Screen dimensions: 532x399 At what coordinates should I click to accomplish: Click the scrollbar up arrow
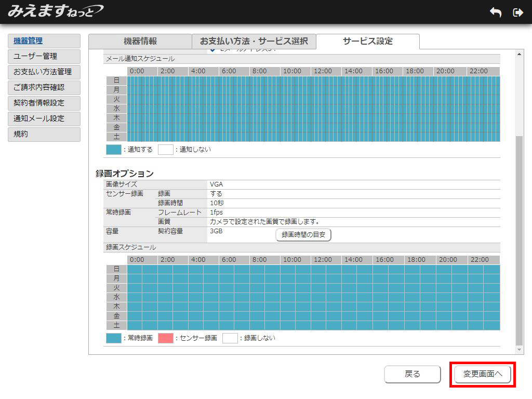[x=519, y=55]
